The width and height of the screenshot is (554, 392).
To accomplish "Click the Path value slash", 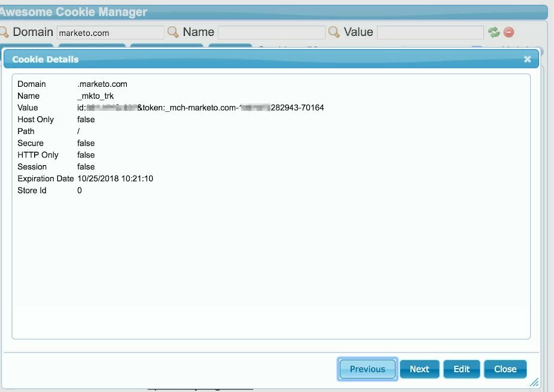I will click(78, 131).
